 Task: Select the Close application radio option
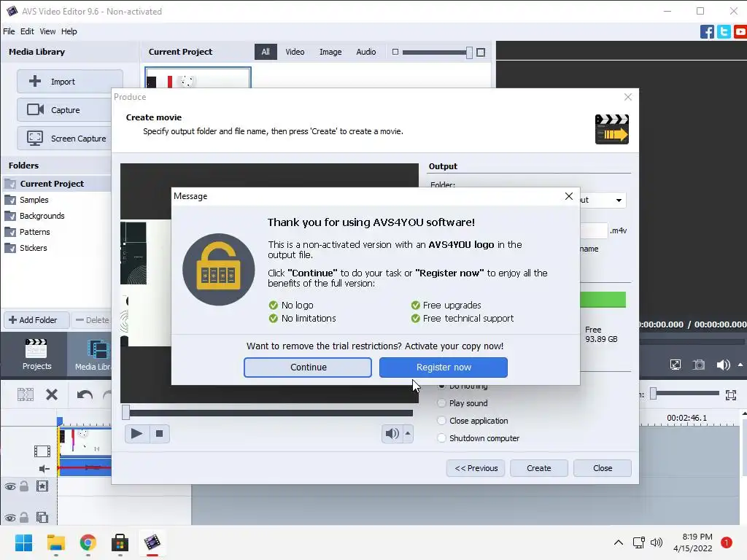click(x=441, y=421)
